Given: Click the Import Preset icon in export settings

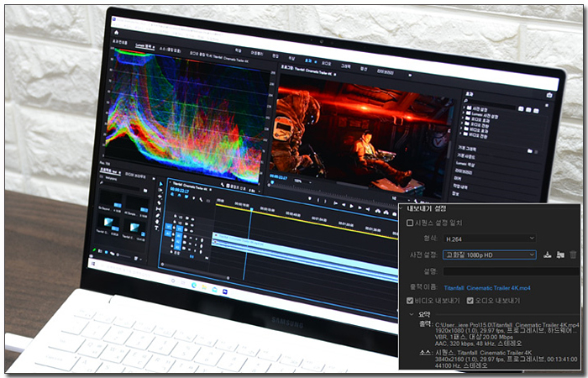Looking at the screenshot, I should [560, 255].
